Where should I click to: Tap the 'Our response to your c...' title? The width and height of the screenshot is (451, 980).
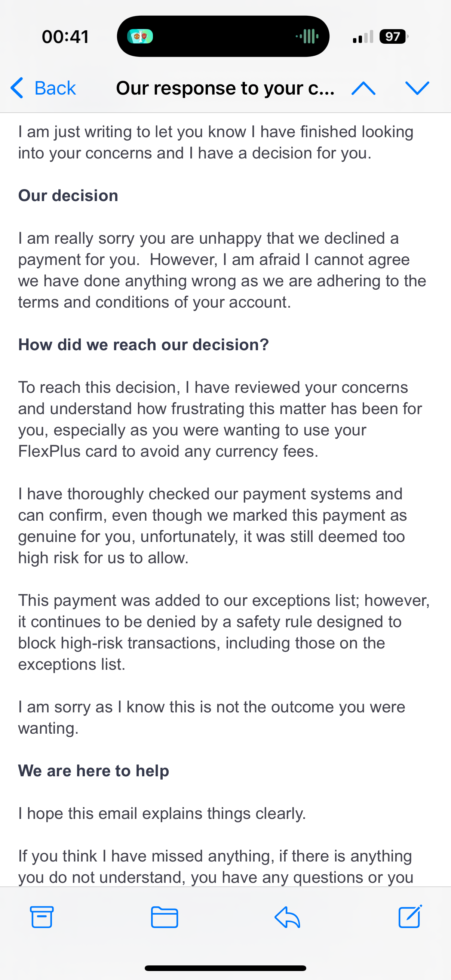(225, 88)
